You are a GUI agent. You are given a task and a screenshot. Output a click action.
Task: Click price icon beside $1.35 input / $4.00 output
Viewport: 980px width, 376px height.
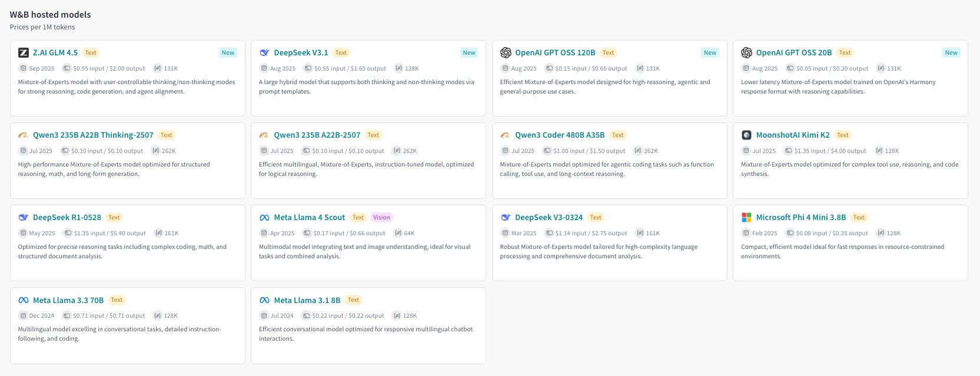[788, 151]
